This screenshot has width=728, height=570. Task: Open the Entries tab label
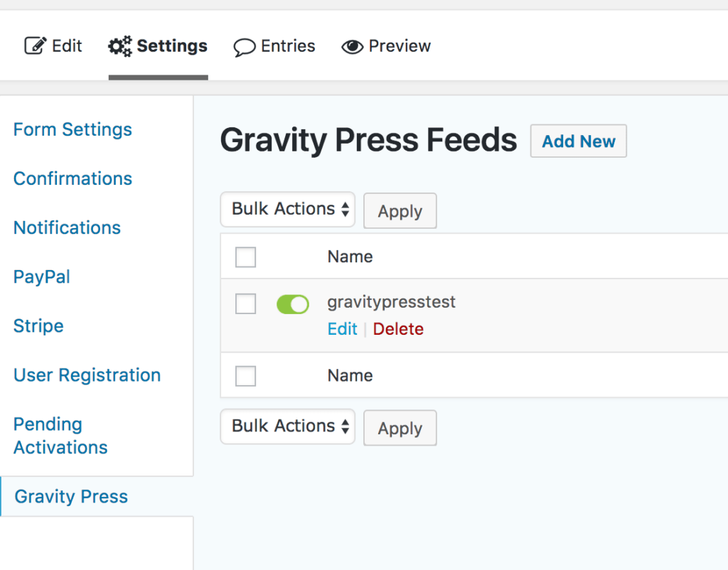point(288,46)
